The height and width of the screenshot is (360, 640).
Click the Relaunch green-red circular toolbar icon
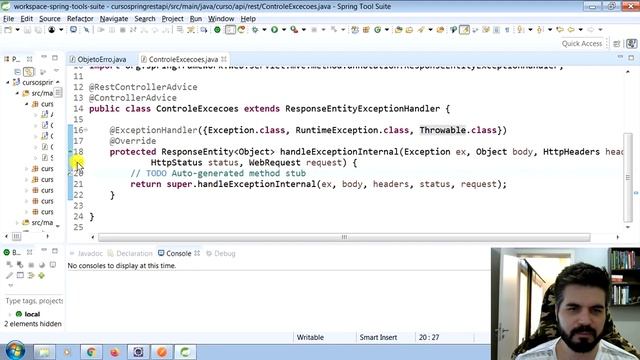(242, 30)
